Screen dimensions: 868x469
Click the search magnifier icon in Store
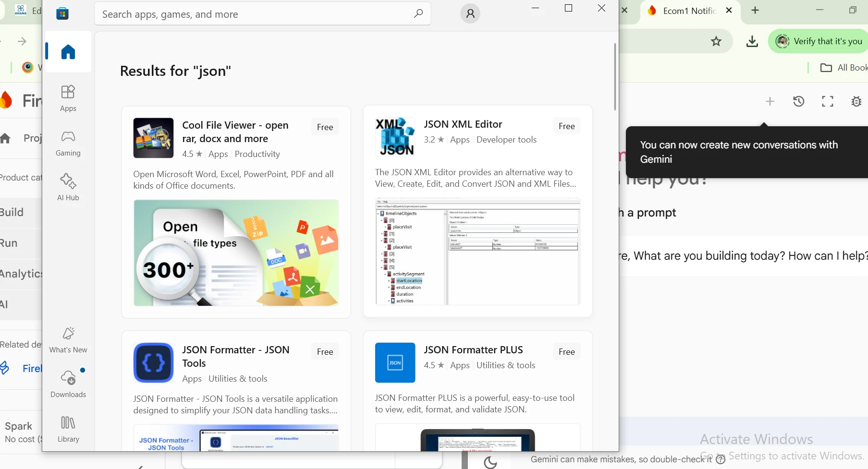[x=418, y=13]
